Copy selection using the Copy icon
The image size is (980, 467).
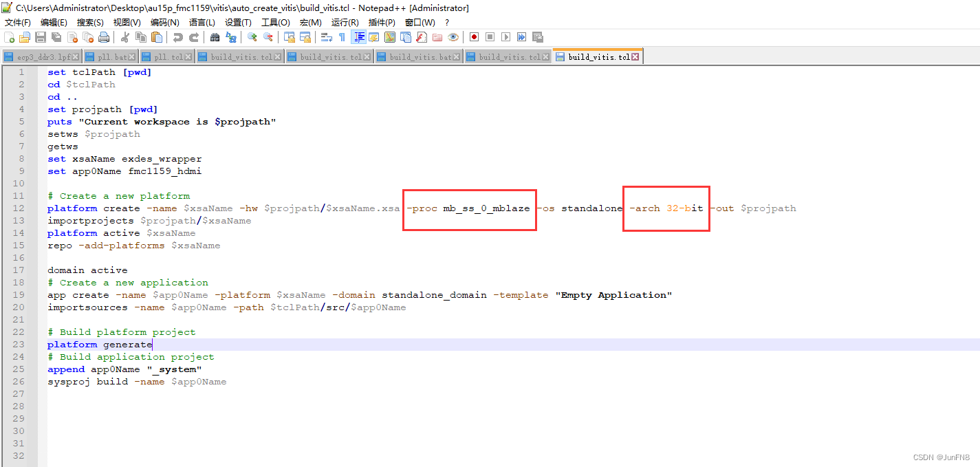pos(141,37)
